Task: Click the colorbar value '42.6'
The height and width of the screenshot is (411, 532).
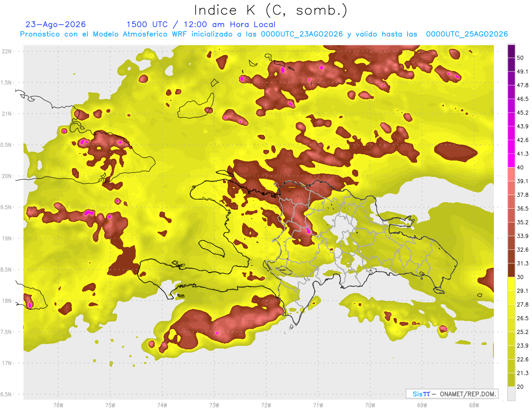Action: (x=522, y=140)
